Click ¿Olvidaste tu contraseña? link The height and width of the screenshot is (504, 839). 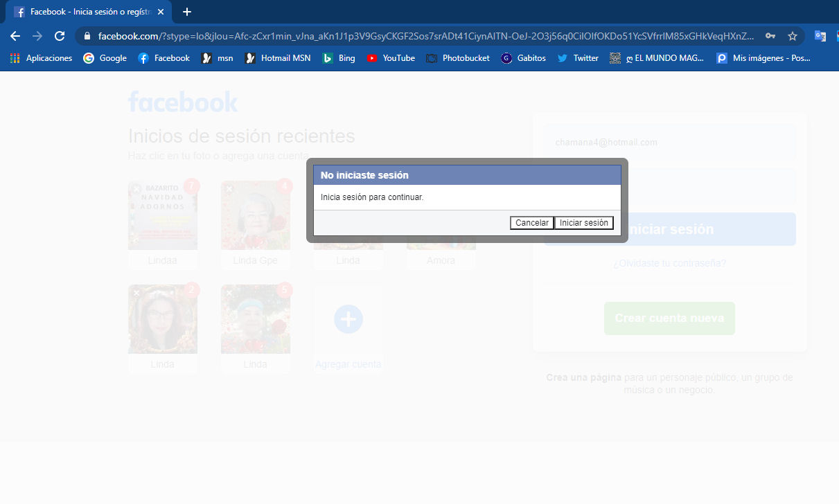coord(670,263)
